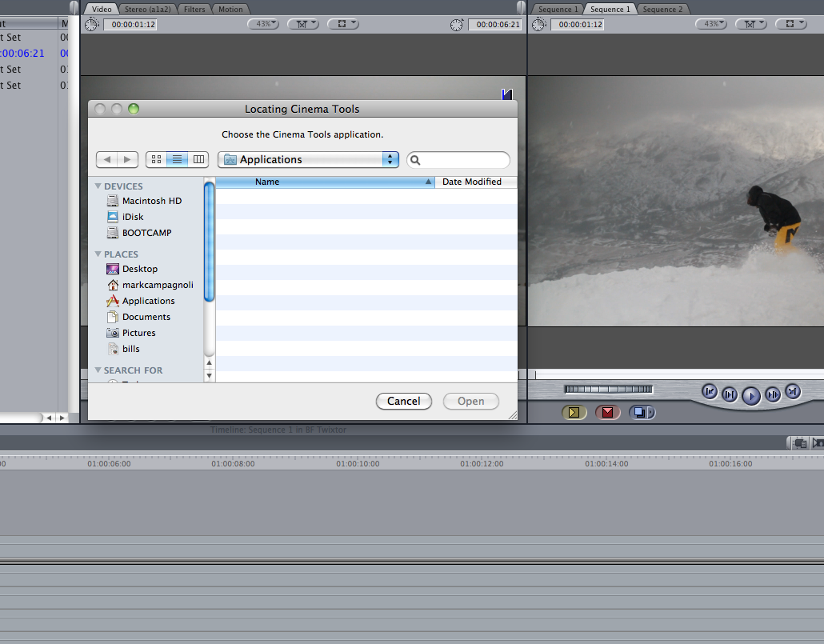This screenshot has height=644, width=824.
Task: Click Canvas timecode duration field 00:00:01:12
Action: coord(578,24)
